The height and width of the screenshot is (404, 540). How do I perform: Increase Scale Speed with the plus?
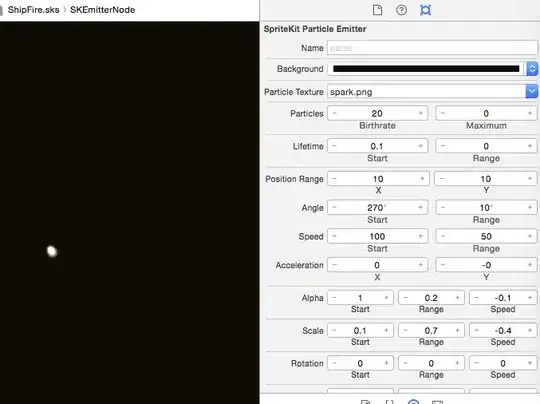point(530,331)
